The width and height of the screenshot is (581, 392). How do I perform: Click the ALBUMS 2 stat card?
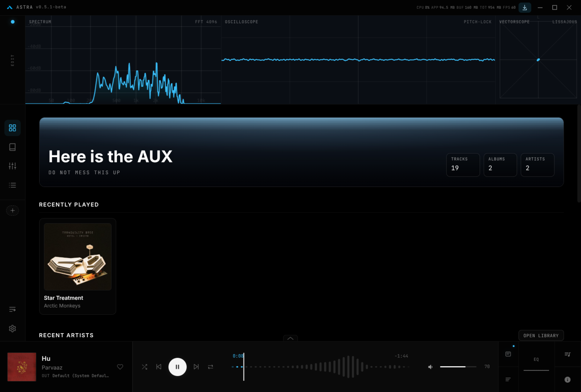click(x=500, y=165)
